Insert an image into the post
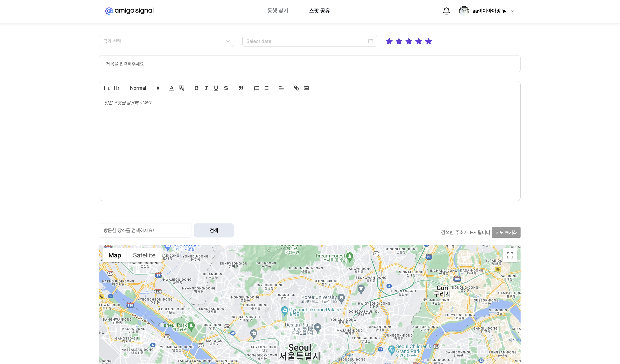Viewport: 620px width, 364px height. [x=306, y=88]
